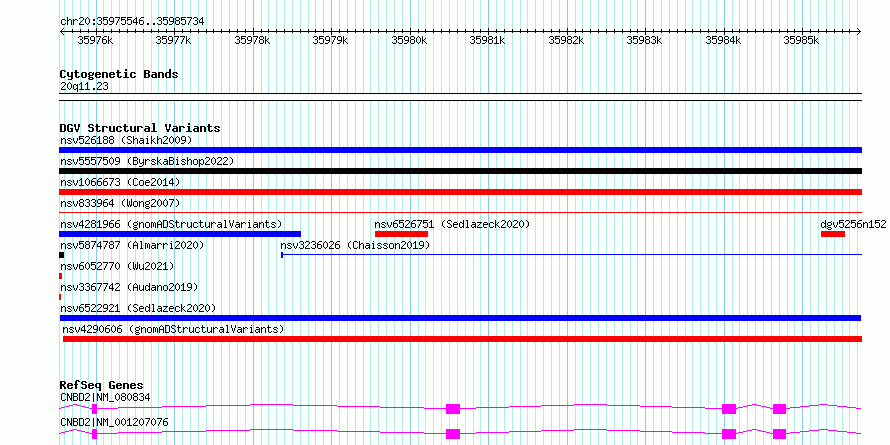Click the 35977k ruler tick label
Image resolution: width=890 pixels, height=445 pixels.
coord(174,40)
